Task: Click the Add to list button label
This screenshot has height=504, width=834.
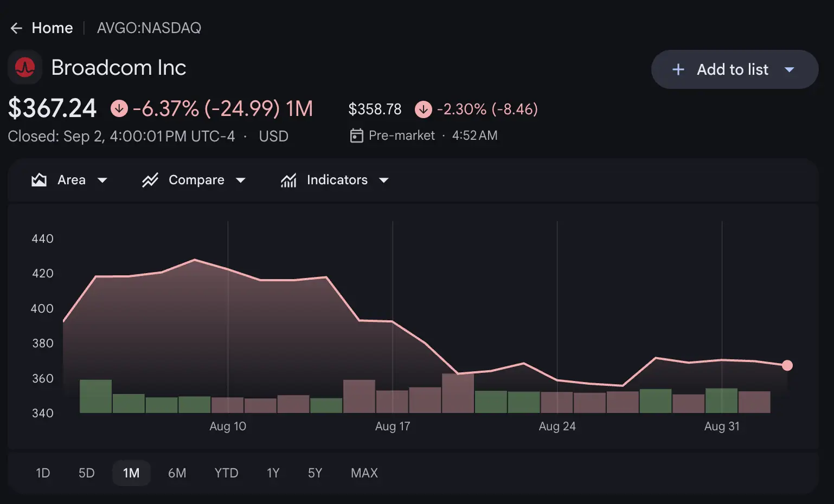Action: (733, 69)
